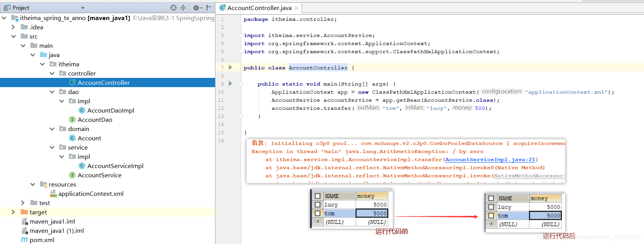Screen dimensions: 644x244
Task: Open AccountDaoImpl class file
Action: pyautogui.click(x=111, y=110)
